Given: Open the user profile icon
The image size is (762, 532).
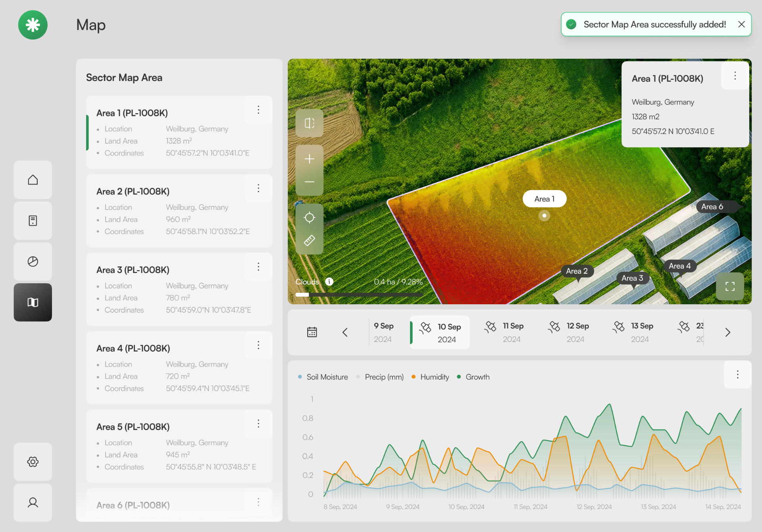Looking at the screenshot, I should [33, 503].
